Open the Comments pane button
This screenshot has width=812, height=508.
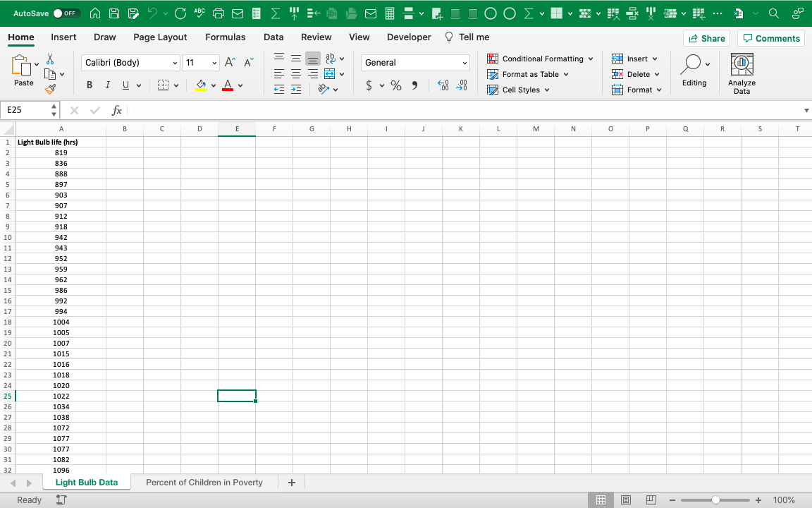(771, 38)
